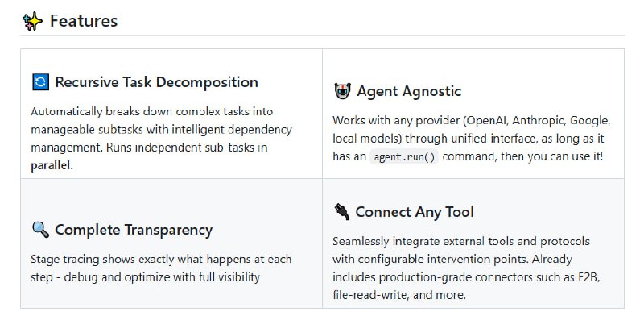The image size is (644, 316).
Task: Click the Automatically breaks down complex tasks line
Action: point(152,112)
